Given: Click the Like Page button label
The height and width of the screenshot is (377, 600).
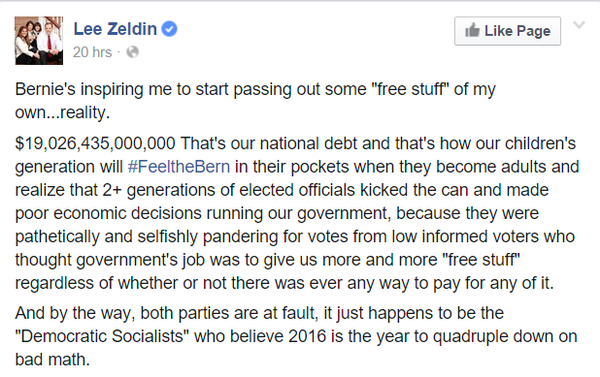Looking at the screenshot, I should [517, 31].
